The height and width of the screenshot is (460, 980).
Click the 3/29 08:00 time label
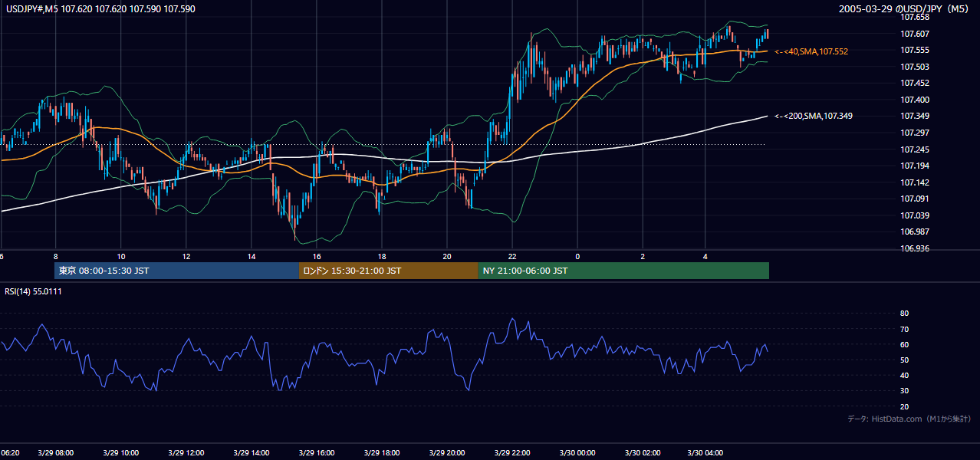tap(54, 452)
